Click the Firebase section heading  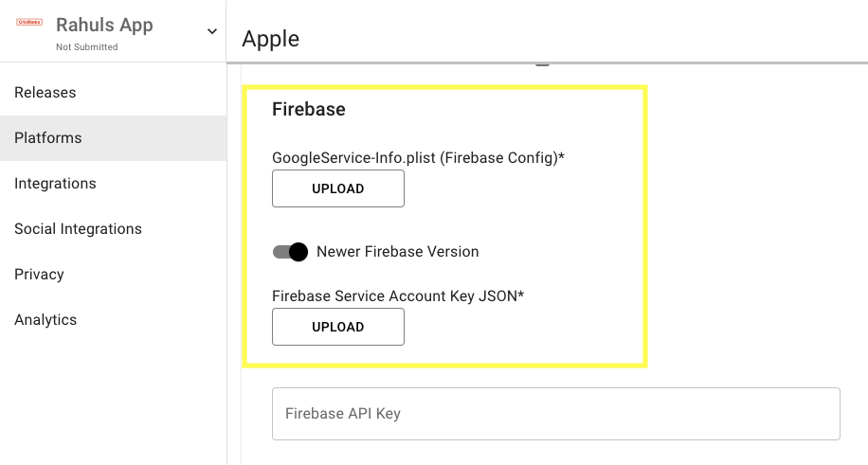tap(308, 109)
